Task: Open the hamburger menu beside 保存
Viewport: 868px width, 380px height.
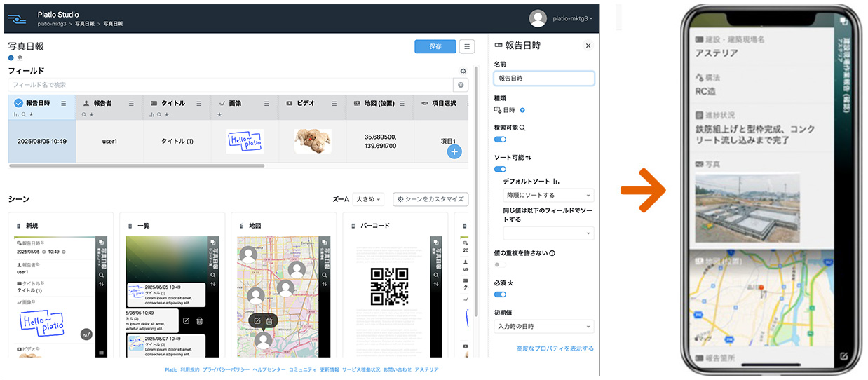Action: click(x=466, y=46)
